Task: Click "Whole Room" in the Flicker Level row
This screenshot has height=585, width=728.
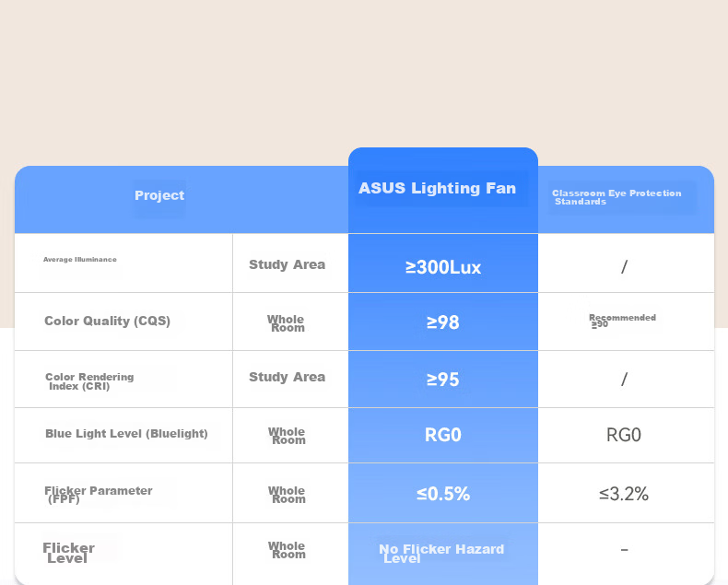Action: [x=287, y=550]
